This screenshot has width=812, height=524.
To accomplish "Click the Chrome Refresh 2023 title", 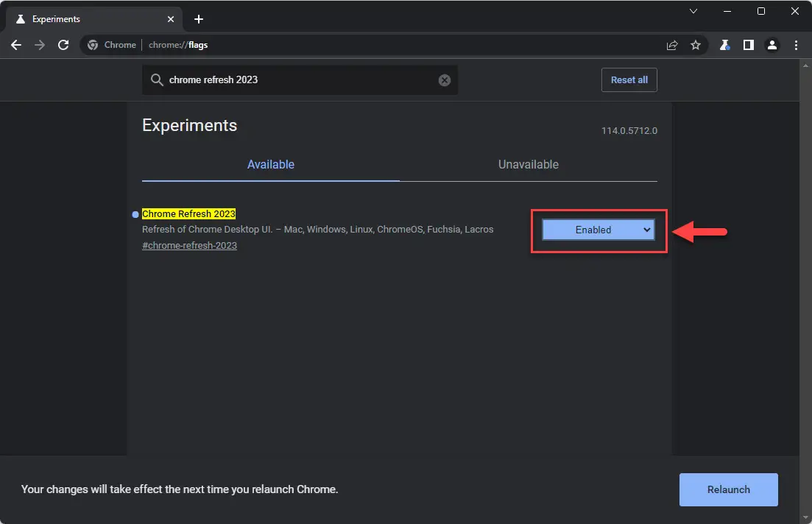I will coord(188,214).
